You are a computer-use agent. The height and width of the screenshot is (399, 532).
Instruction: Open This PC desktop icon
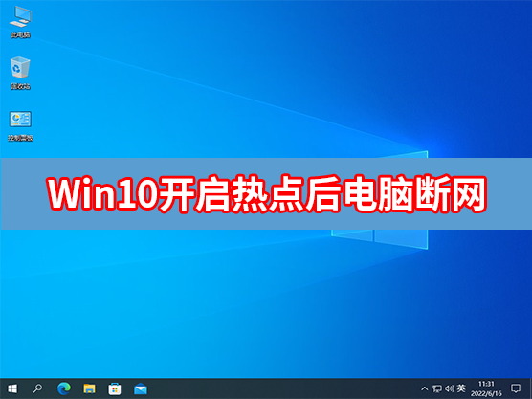coord(20,22)
